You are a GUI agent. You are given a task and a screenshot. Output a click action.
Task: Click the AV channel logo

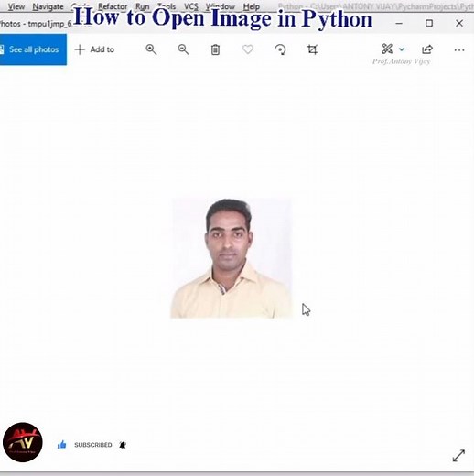(x=23, y=442)
